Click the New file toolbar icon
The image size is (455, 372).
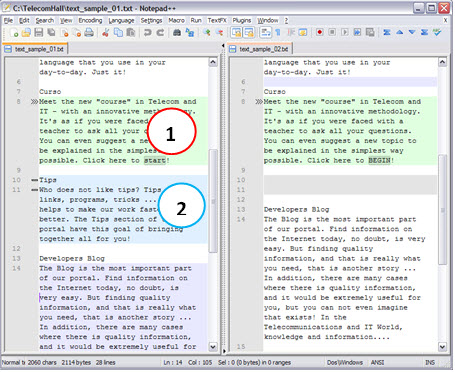coord(14,33)
